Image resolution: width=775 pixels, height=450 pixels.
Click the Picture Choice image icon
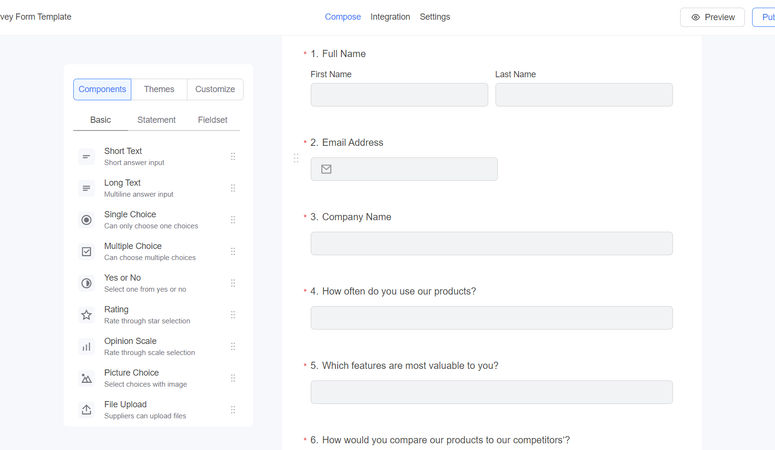click(87, 378)
